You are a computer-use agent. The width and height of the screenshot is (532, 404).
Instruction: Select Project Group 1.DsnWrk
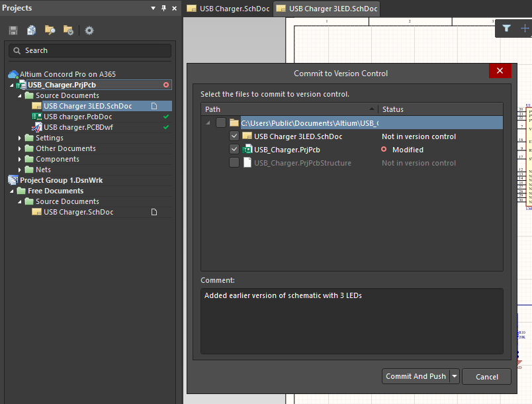coord(61,180)
